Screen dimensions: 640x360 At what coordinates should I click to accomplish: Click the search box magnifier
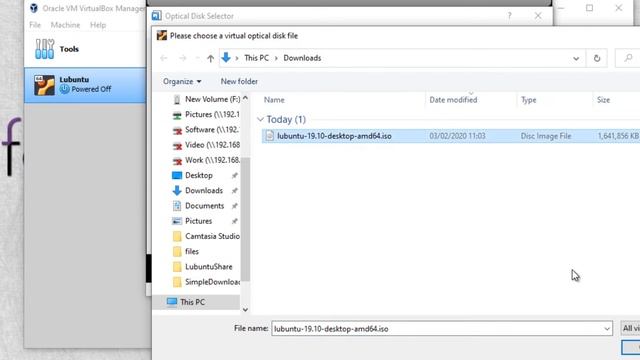[x=629, y=58]
